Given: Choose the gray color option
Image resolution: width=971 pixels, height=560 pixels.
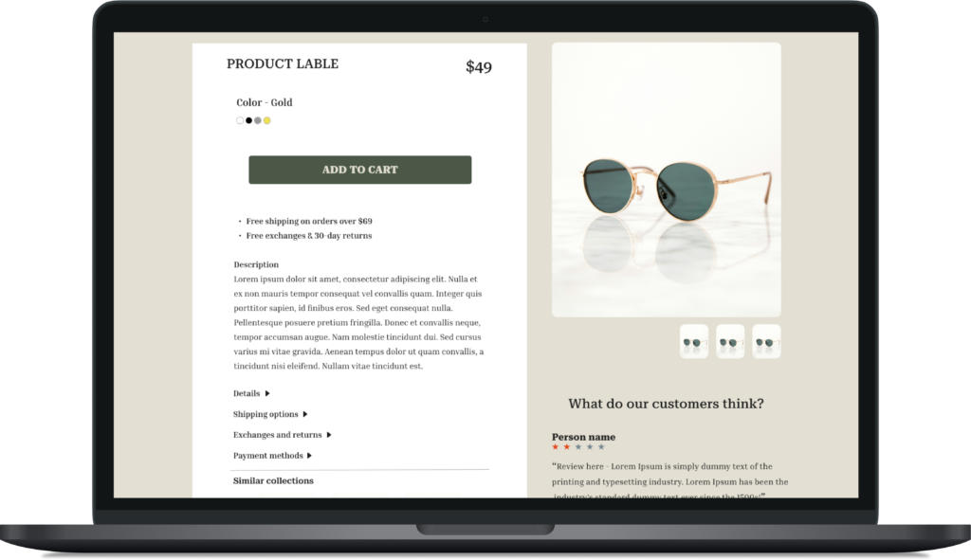Looking at the screenshot, I should (x=258, y=120).
